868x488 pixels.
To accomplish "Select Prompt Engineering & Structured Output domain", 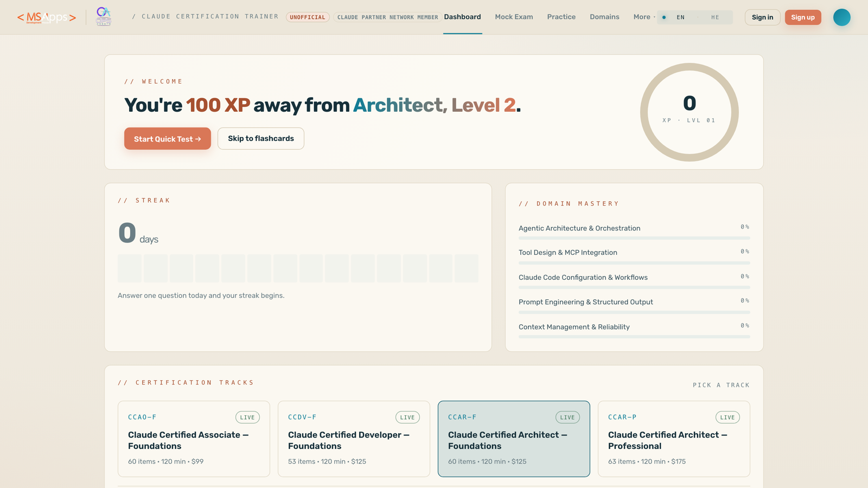I will pyautogui.click(x=634, y=305).
